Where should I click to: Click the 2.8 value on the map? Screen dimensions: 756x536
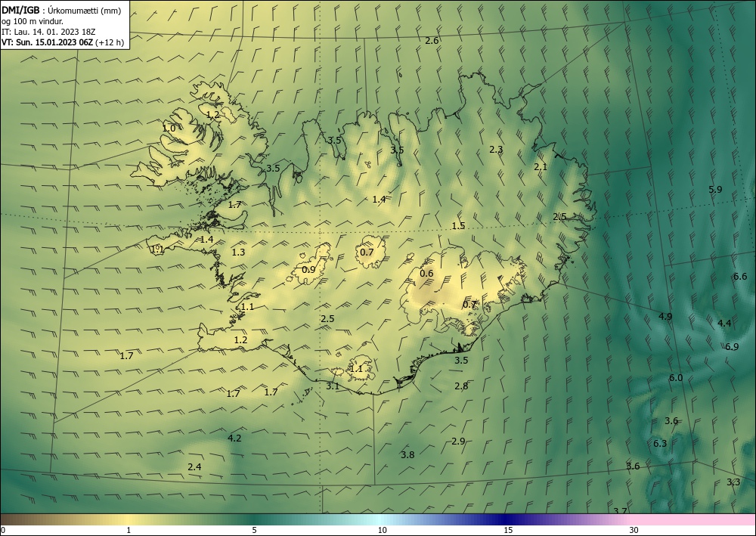tap(461, 386)
